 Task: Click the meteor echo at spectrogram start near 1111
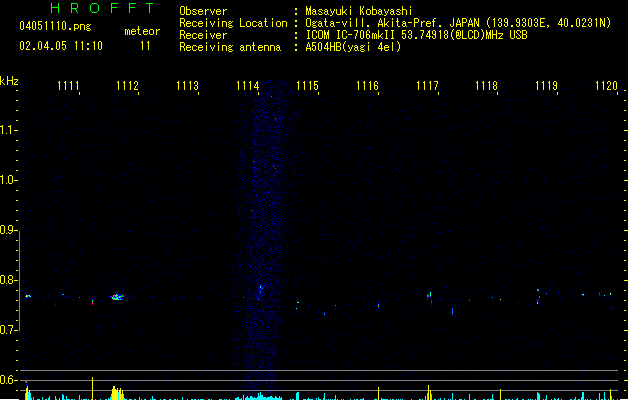[x=28, y=296]
